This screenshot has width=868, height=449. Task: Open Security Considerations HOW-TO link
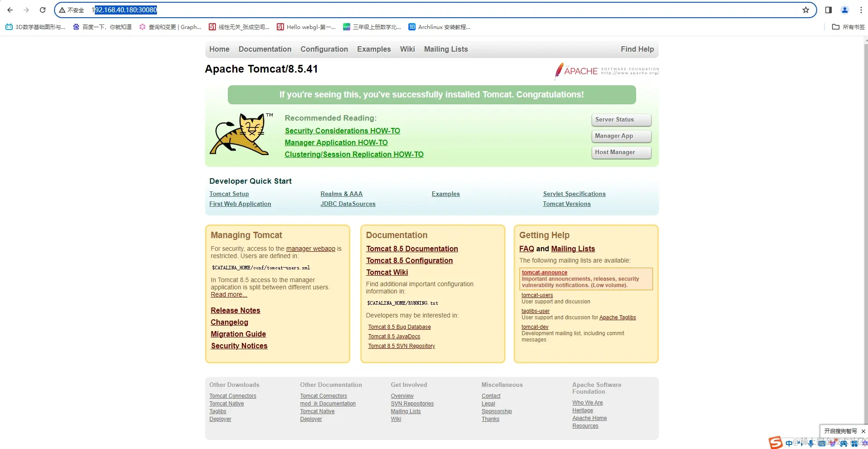click(343, 131)
